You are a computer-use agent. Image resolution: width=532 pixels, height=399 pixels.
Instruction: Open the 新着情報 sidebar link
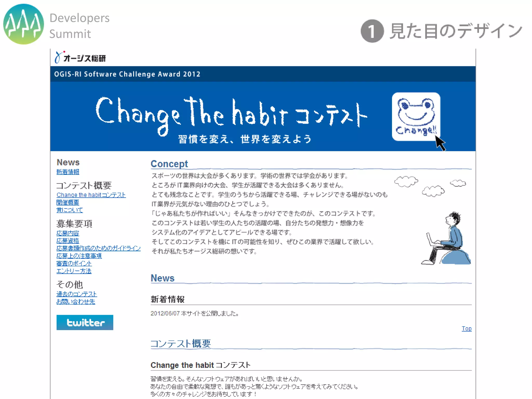pos(68,172)
